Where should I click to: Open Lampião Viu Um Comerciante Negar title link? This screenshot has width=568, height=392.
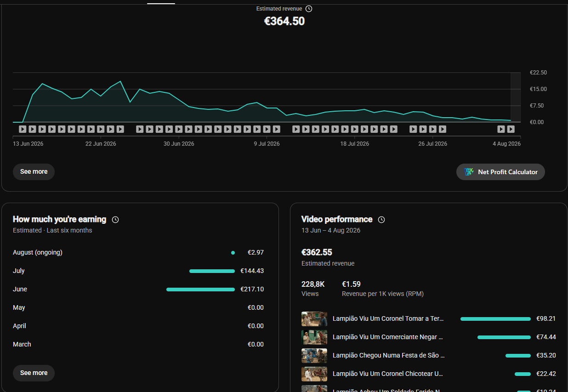tap(388, 337)
